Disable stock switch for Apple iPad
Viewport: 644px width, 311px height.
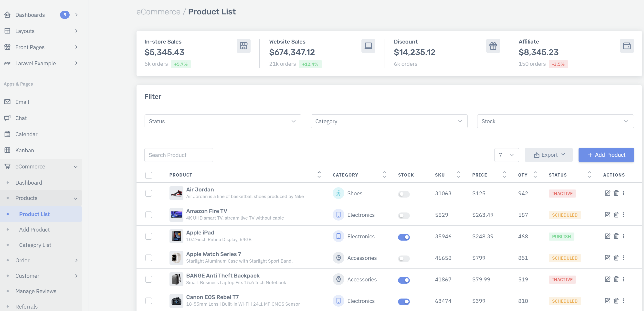click(x=404, y=237)
